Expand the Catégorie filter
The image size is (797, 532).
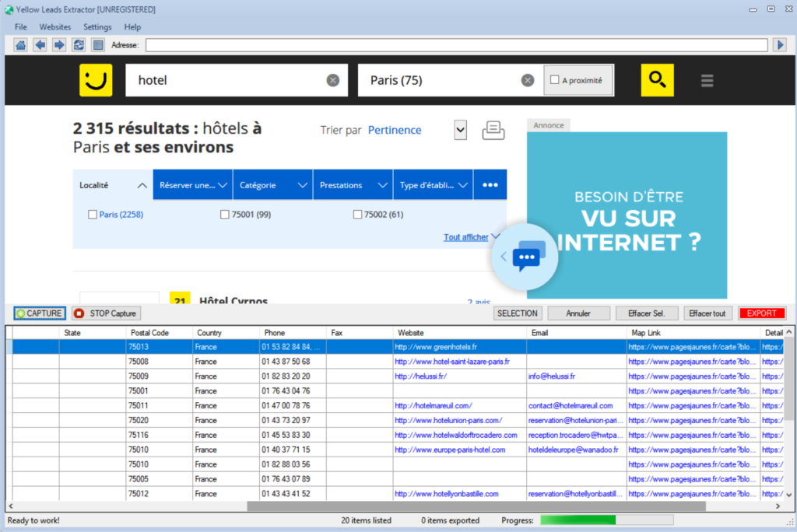[x=273, y=185]
